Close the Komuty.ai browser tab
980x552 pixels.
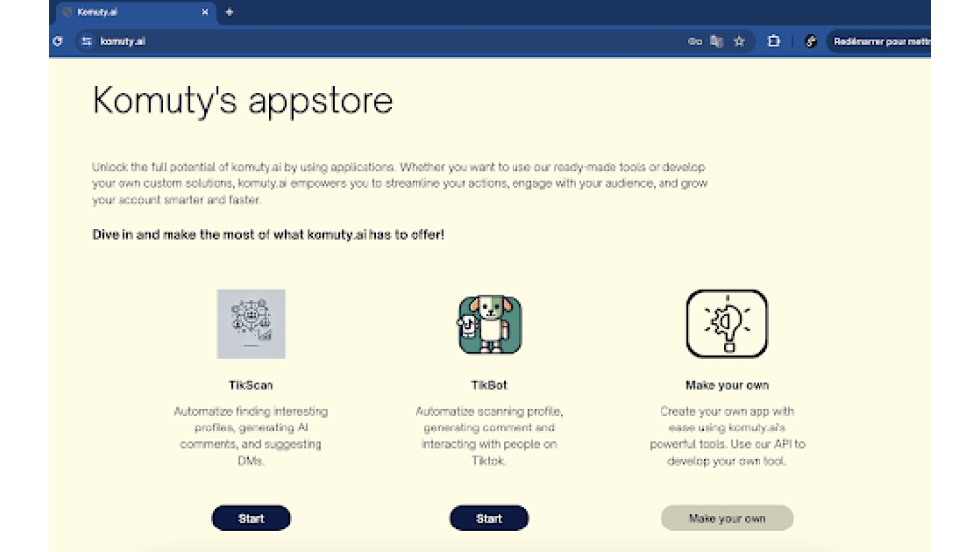point(205,12)
